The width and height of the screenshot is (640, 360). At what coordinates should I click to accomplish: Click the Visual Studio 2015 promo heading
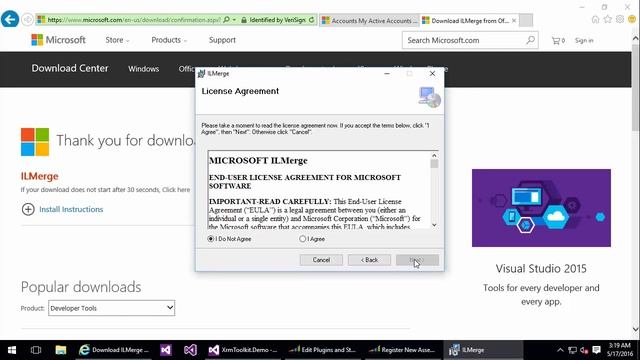tap(541, 269)
